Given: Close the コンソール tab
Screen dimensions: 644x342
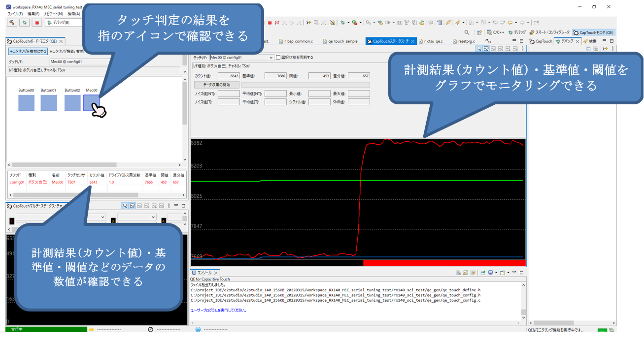Looking at the screenshot, I should tap(216, 273).
